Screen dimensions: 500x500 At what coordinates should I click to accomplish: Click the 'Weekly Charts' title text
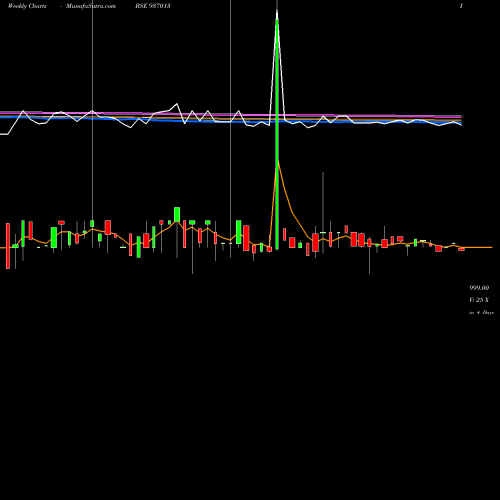(27, 6)
